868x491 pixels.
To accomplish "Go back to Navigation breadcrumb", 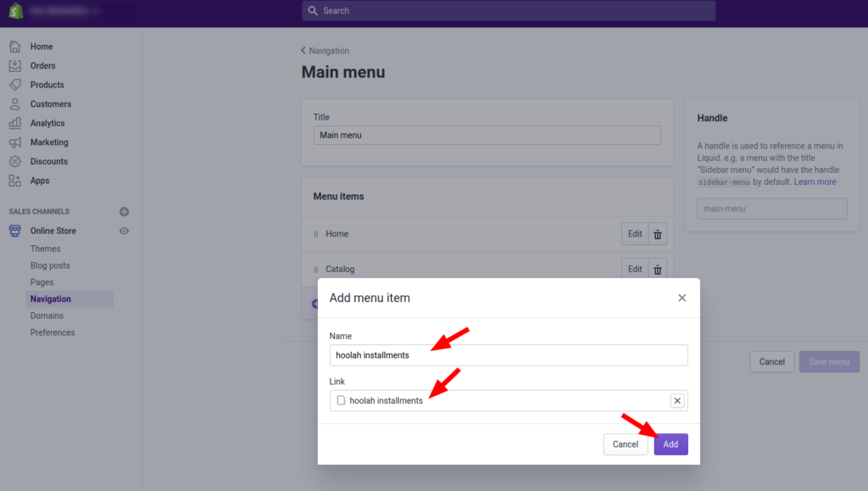I will tap(325, 50).
